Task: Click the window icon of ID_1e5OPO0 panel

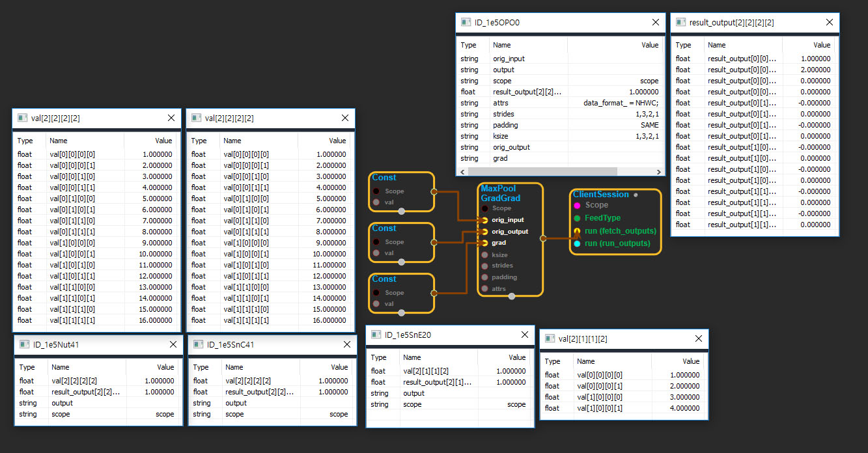Action: [466, 22]
